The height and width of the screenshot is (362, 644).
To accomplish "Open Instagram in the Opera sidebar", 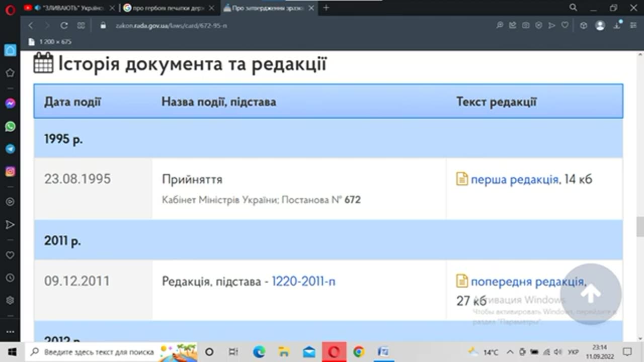I will pos(10,171).
